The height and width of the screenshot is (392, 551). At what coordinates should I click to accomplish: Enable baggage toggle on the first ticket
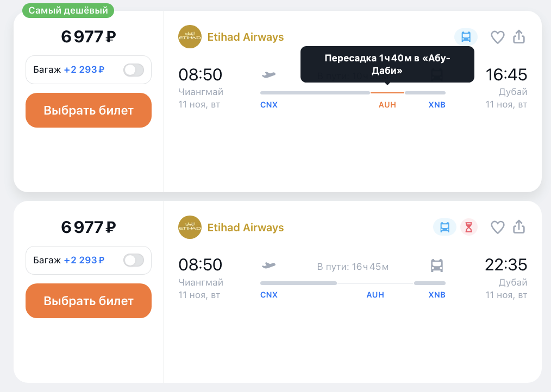click(x=134, y=70)
